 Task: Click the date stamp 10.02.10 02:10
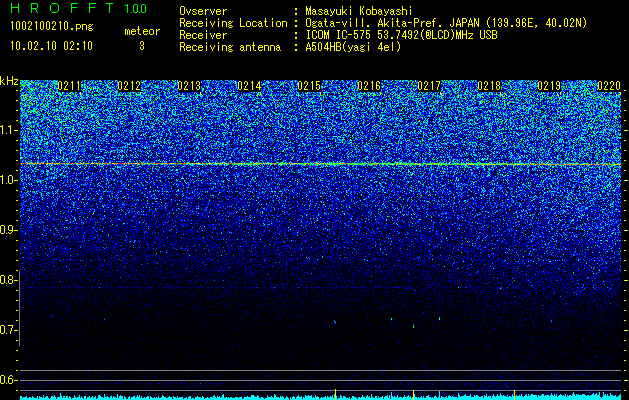point(51,46)
